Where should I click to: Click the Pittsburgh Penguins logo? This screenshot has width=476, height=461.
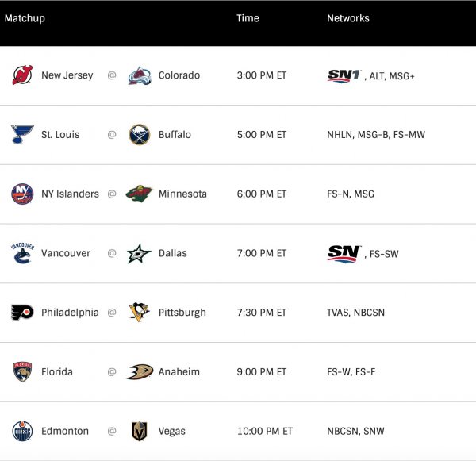140,313
